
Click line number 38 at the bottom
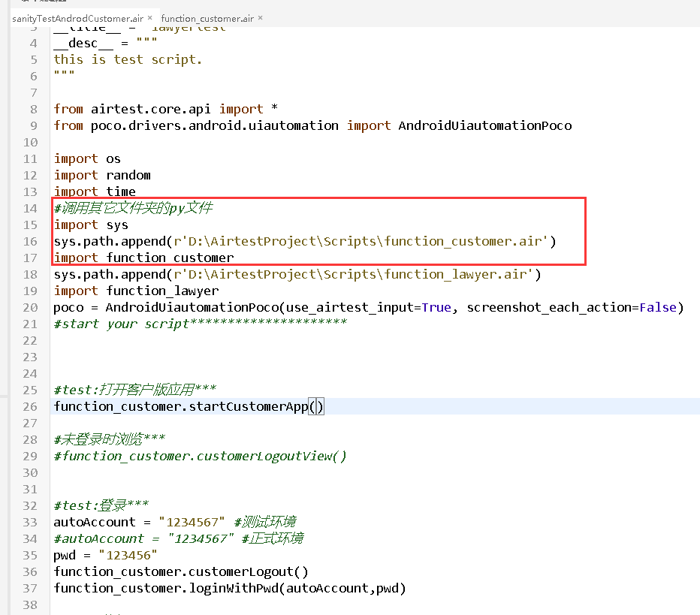point(30,604)
